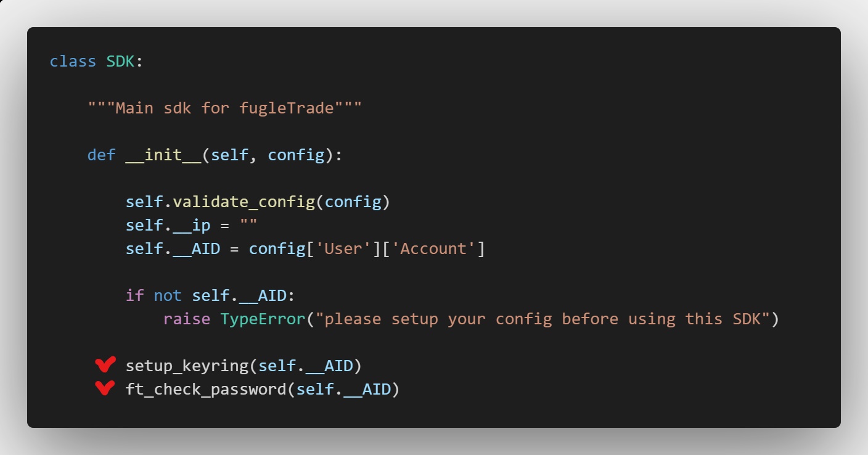The height and width of the screenshot is (455, 868).
Task: Click the self parameter in __init__ signature
Action: click(229, 155)
